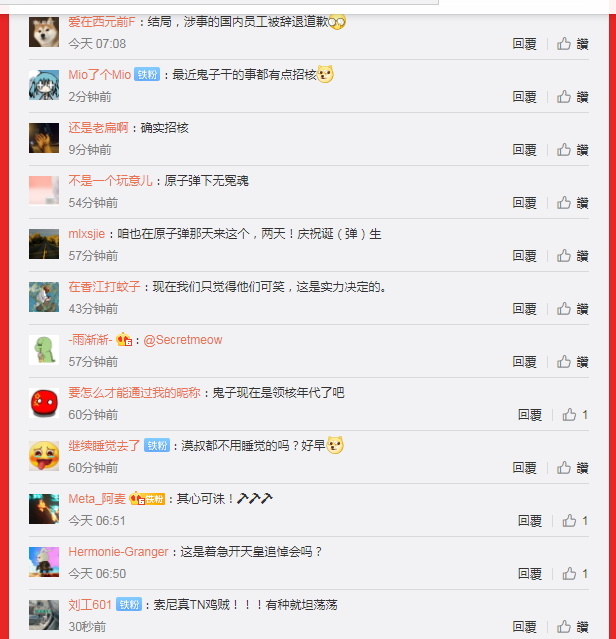The image size is (616, 639).
Task: Reply to 继续睡觉去了's comment
Action: (524, 467)
